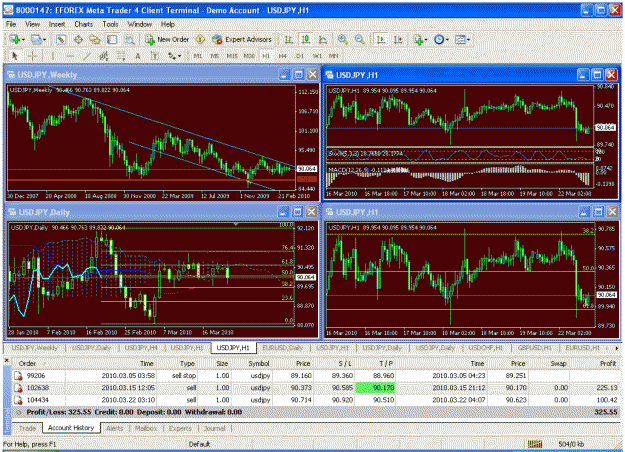Open the Periods clock dropdown
The height and width of the screenshot is (452, 625).
click(x=441, y=39)
